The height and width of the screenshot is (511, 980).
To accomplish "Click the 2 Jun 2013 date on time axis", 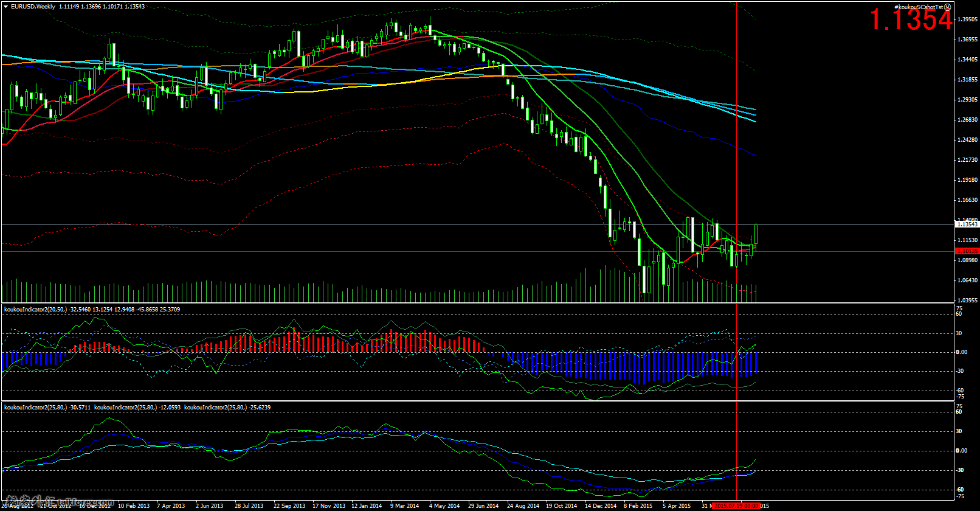I will coord(210,506).
